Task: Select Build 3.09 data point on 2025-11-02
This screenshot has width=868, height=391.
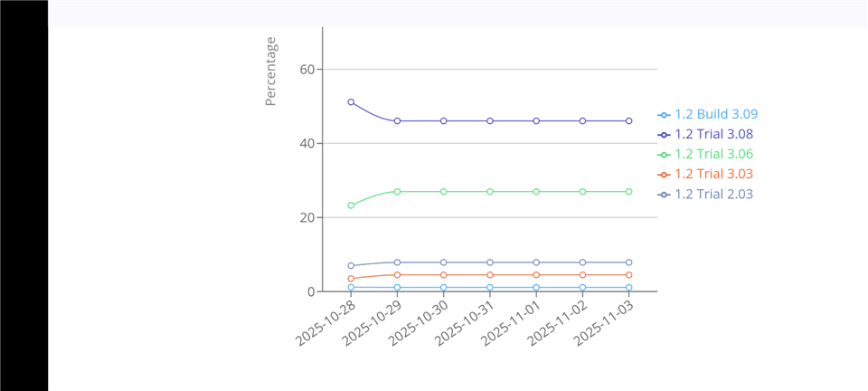Action: (582, 288)
